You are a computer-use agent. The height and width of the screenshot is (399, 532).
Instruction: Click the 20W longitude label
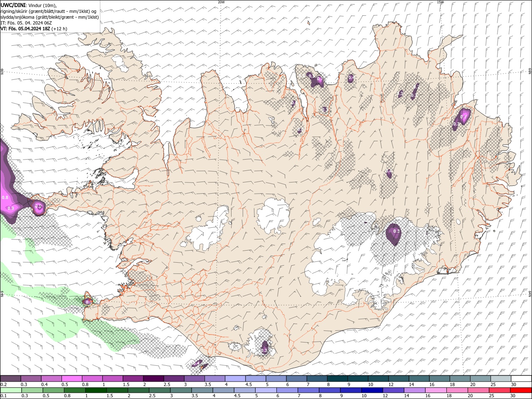(x=221, y=2)
